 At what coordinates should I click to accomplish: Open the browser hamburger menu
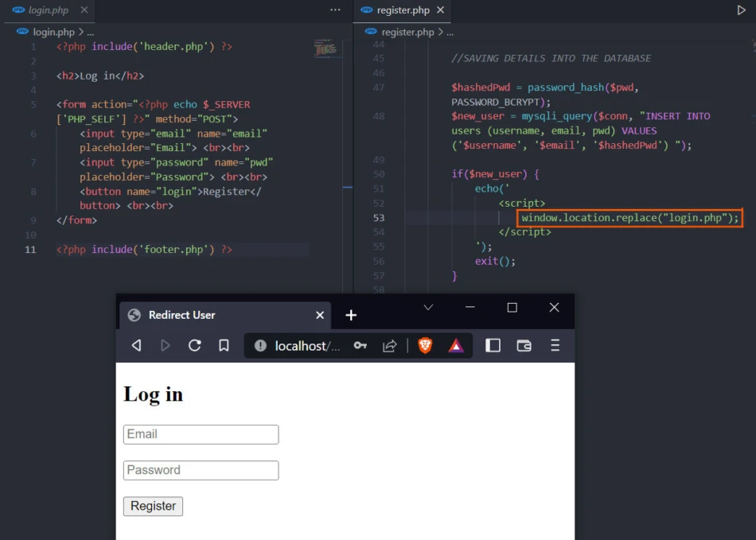(x=555, y=345)
